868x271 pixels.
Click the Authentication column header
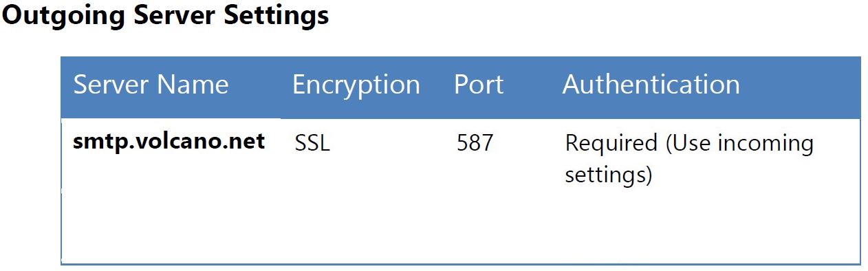pyautogui.click(x=651, y=85)
